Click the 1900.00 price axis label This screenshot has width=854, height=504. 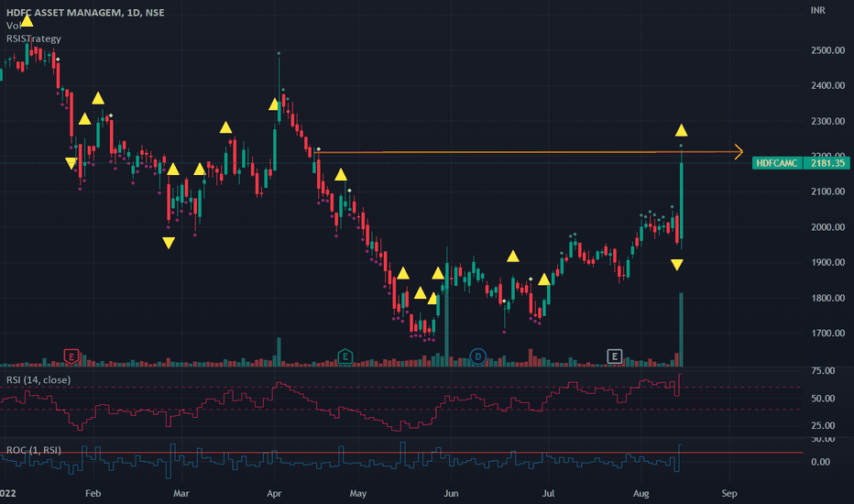827,262
